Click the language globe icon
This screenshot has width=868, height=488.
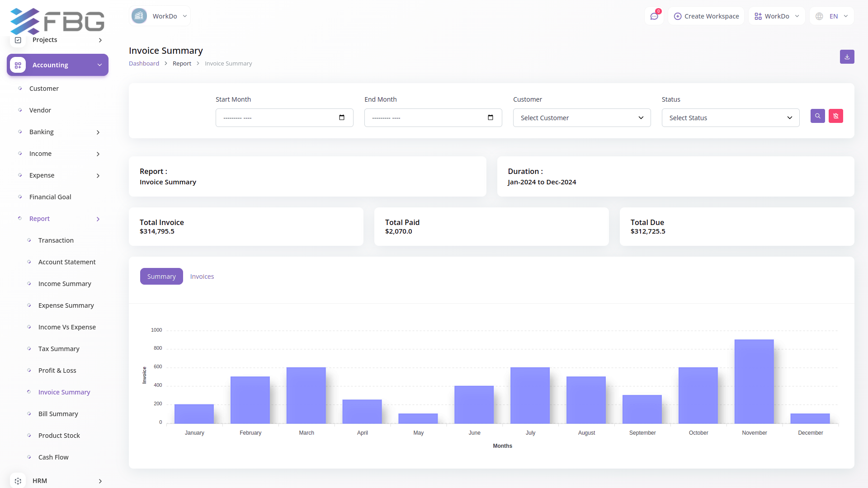coord(819,16)
